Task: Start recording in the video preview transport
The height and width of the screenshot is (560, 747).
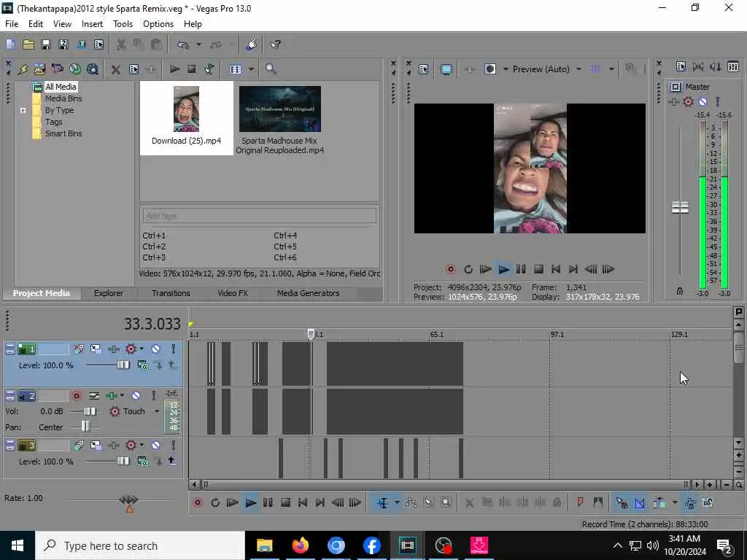Action: point(450,270)
